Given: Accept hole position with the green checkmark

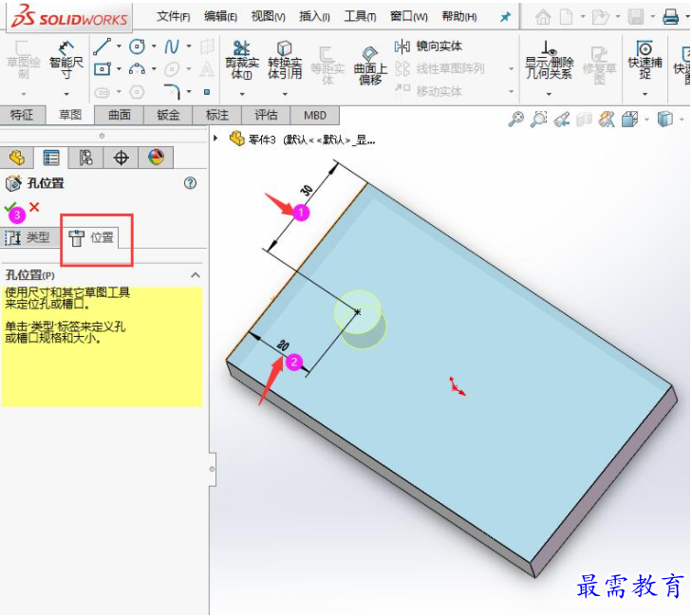Looking at the screenshot, I should pos(9,207).
